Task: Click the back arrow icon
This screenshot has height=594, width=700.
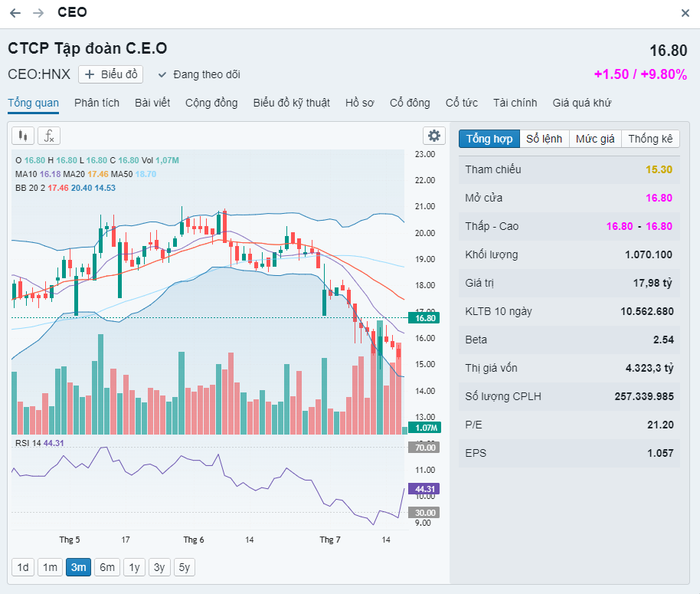Action: click(15, 13)
